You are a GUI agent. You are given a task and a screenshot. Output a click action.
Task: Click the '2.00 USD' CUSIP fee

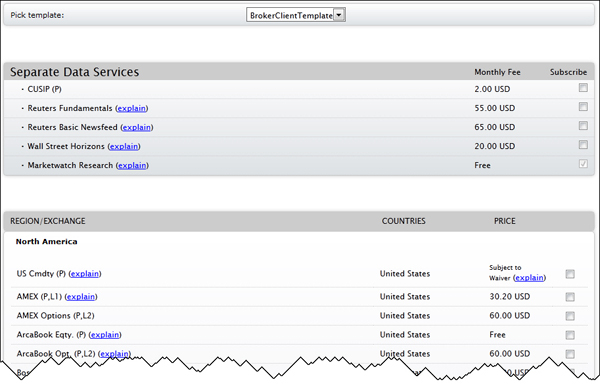tap(492, 89)
